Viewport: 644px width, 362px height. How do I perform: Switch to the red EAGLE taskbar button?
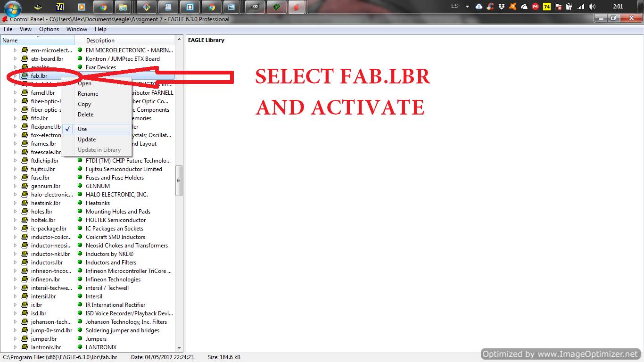[x=297, y=7]
